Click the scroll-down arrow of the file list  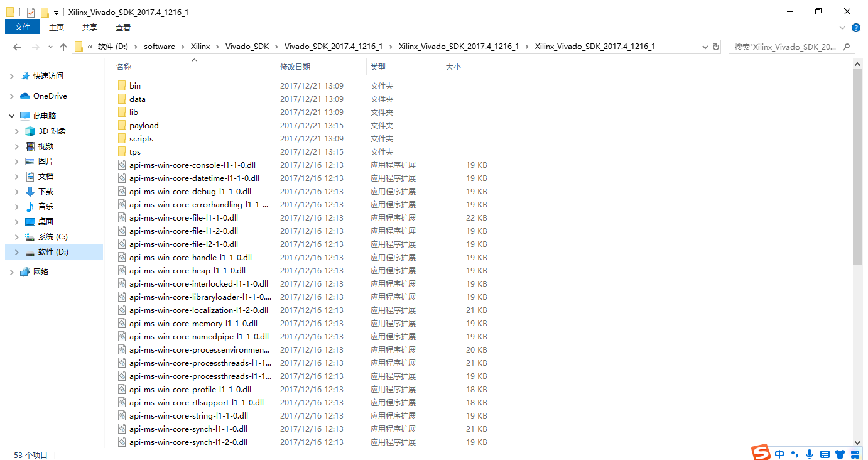tap(858, 442)
